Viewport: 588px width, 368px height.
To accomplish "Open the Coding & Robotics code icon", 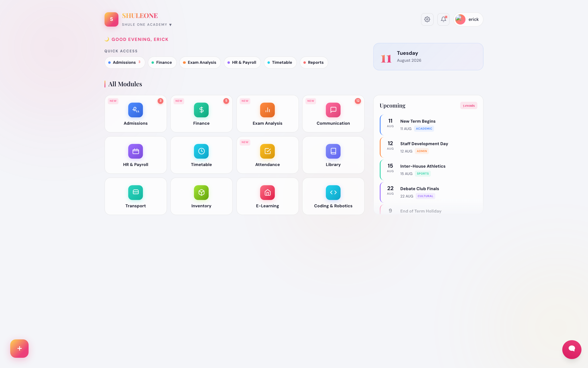I will click(x=333, y=193).
